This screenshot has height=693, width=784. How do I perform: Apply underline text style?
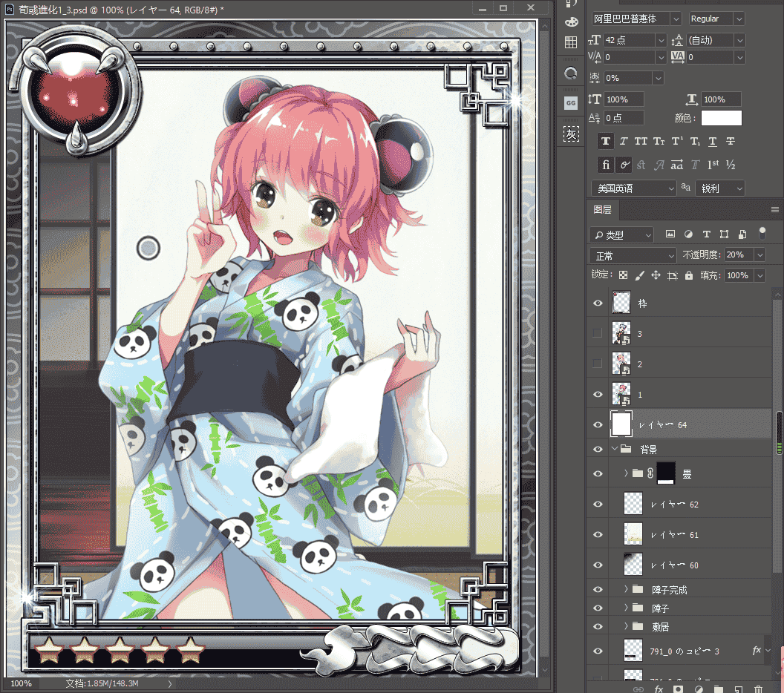click(x=713, y=142)
